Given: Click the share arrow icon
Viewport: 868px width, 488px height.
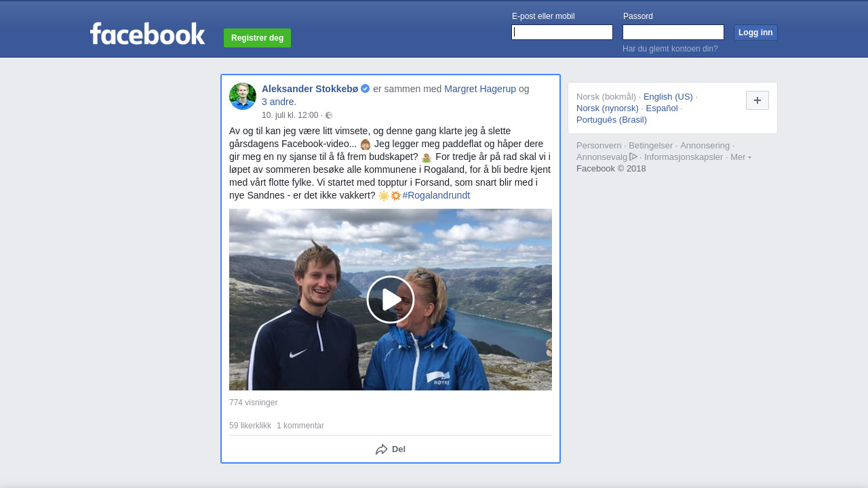Looking at the screenshot, I should [381, 449].
